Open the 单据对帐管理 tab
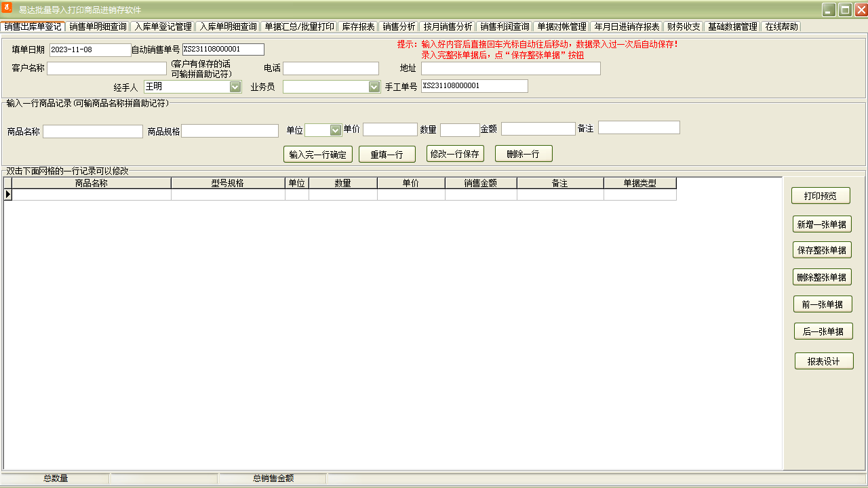This screenshot has height=488, width=868. (561, 27)
